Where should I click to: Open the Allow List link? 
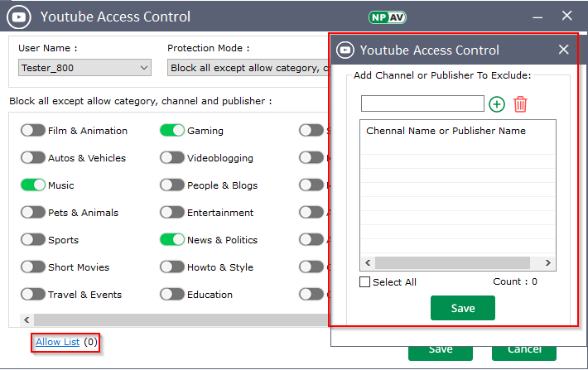[x=57, y=342]
